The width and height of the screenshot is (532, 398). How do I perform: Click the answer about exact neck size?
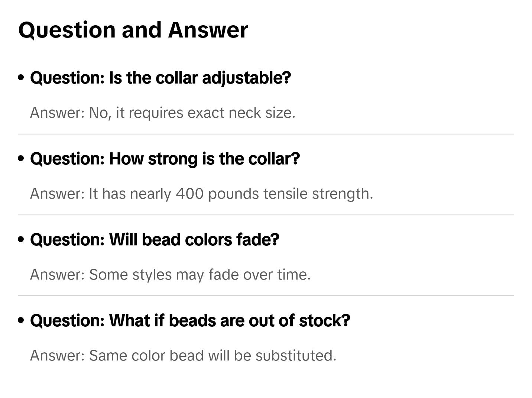click(163, 113)
